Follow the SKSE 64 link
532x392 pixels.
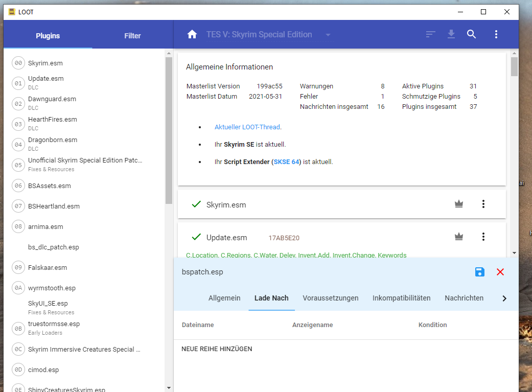pos(286,162)
